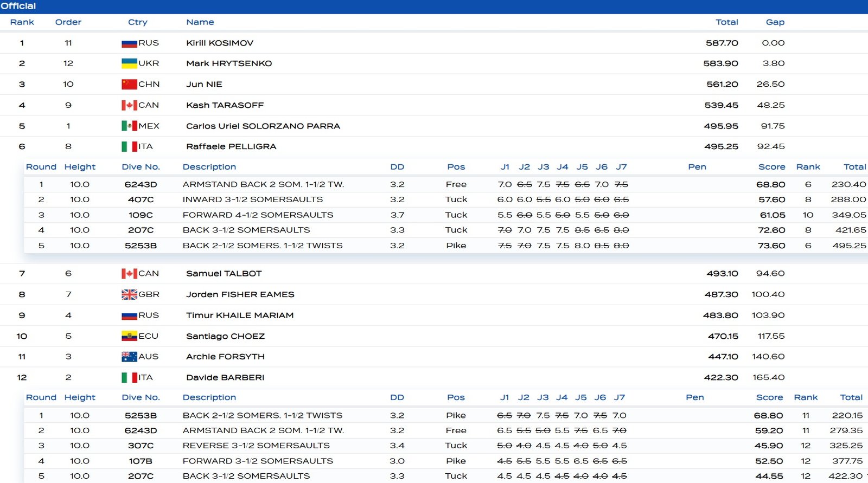Click Mexico flag beside Carlos Uriel SOLORZANO PARRA
Image resolution: width=868 pixels, height=483 pixels.
129,126
